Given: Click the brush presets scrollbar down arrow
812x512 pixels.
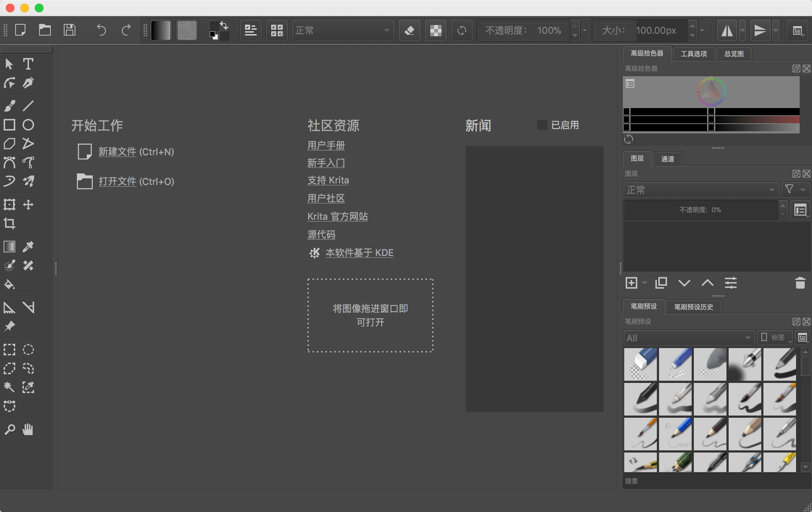Looking at the screenshot, I should [805, 467].
